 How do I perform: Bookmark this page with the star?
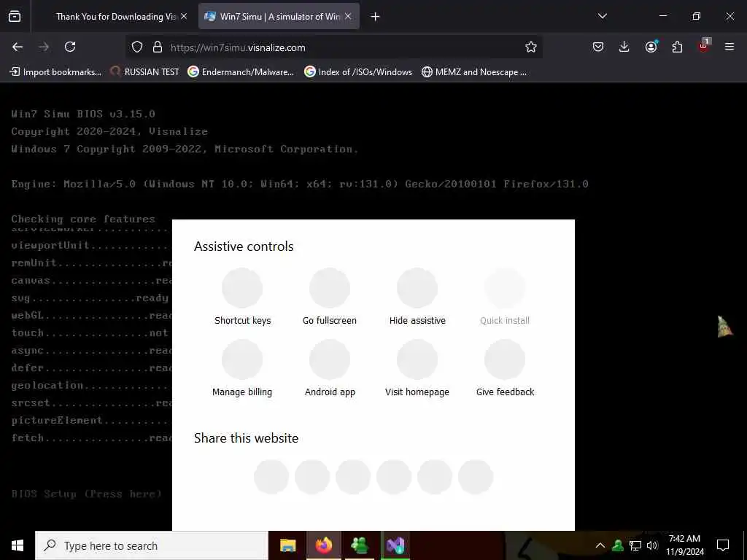[531, 47]
